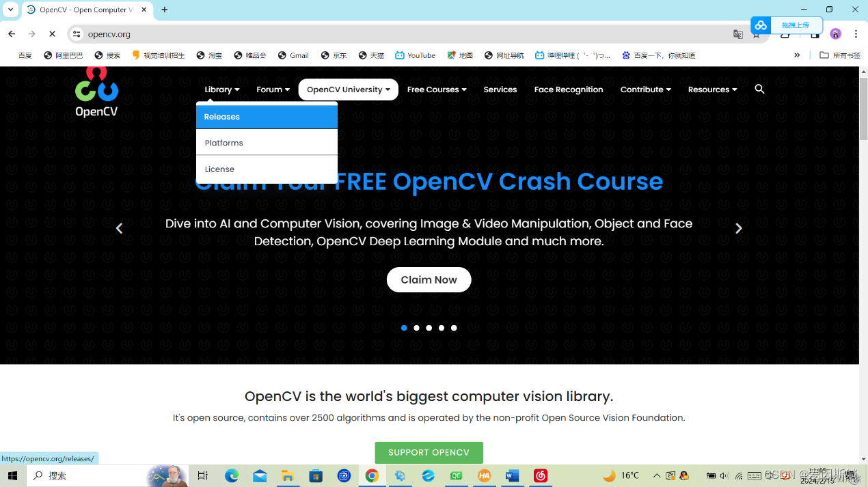Click the page vertical scrollbar thumb
Screen dimensions: 868x487
863,108
